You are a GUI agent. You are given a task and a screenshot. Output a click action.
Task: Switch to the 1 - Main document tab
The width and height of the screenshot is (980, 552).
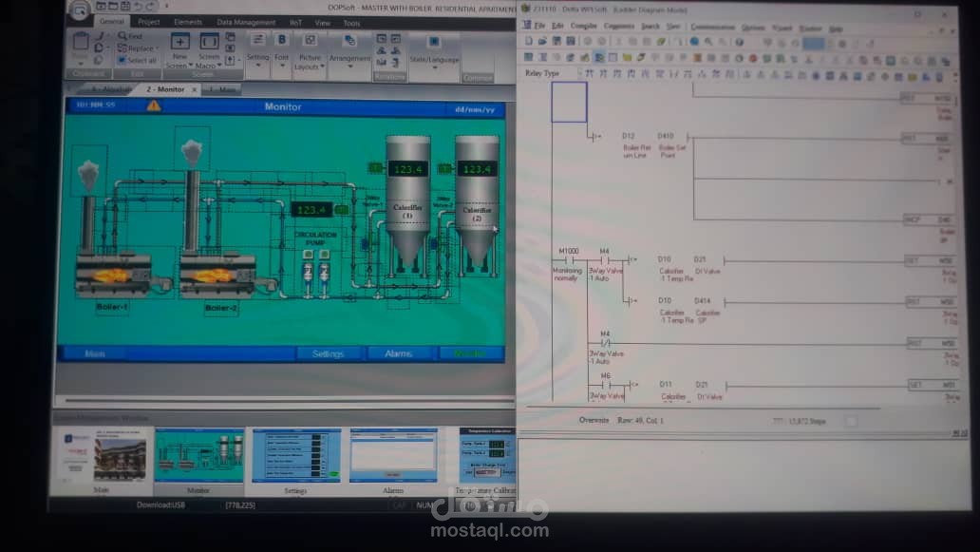pos(223,89)
